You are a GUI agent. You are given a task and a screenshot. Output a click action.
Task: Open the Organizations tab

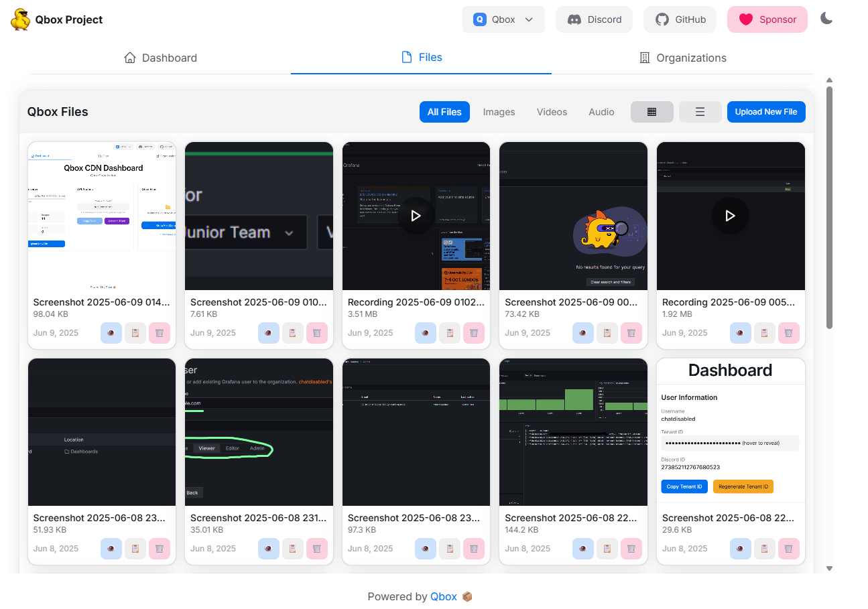pos(682,58)
